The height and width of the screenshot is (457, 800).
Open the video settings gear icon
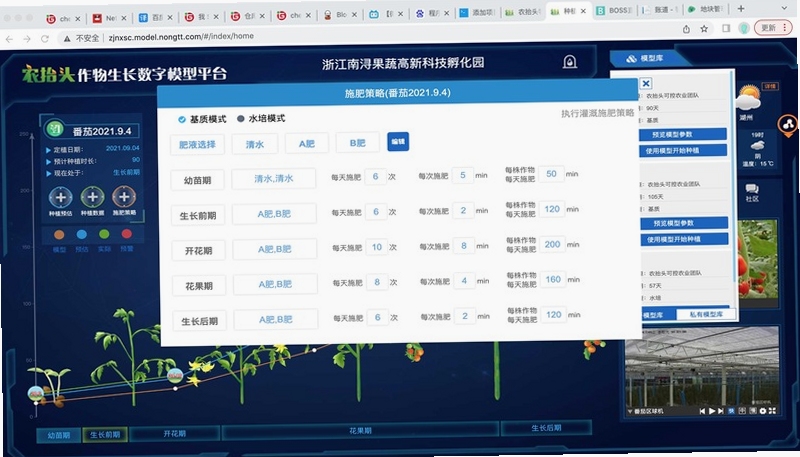click(x=763, y=411)
